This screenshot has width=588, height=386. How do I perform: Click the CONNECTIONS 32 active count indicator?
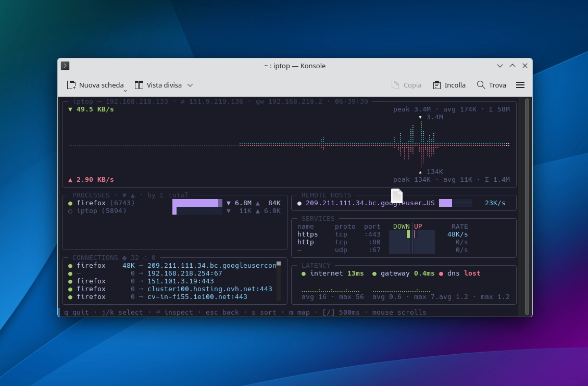click(131, 258)
